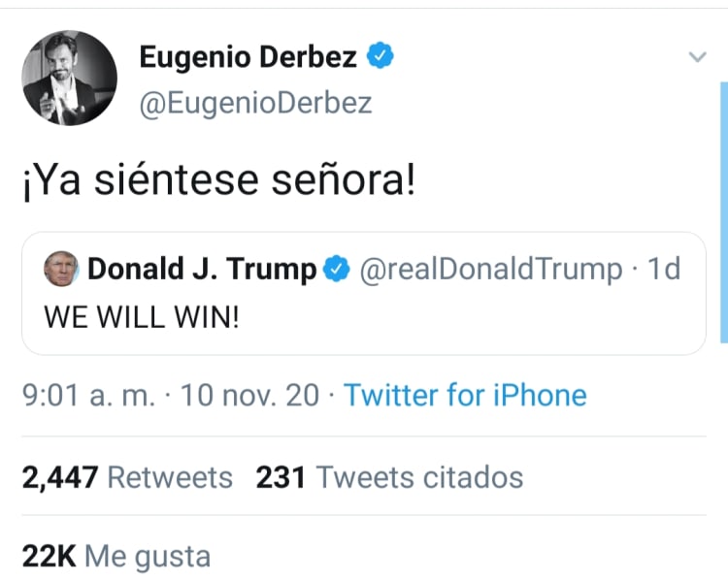The image size is (728, 581).
Task: Click the verified badge beside Donald J. Trump
Action: 336,270
